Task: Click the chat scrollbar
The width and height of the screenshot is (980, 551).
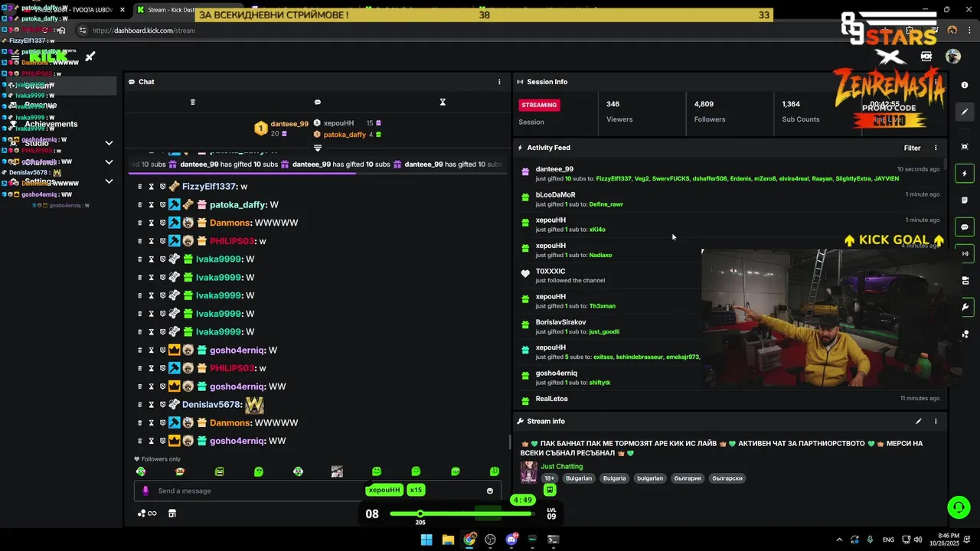Action: click(x=510, y=442)
